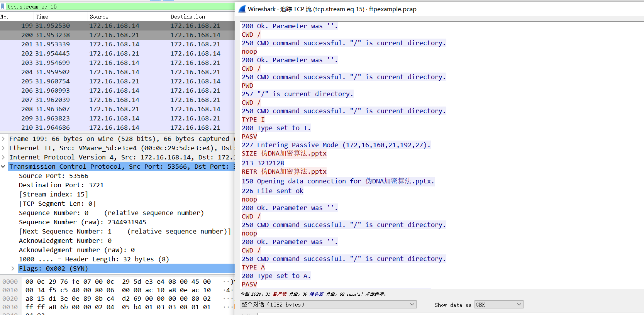Select packet 209 in the packet list

pyautogui.click(x=117, y=119)
